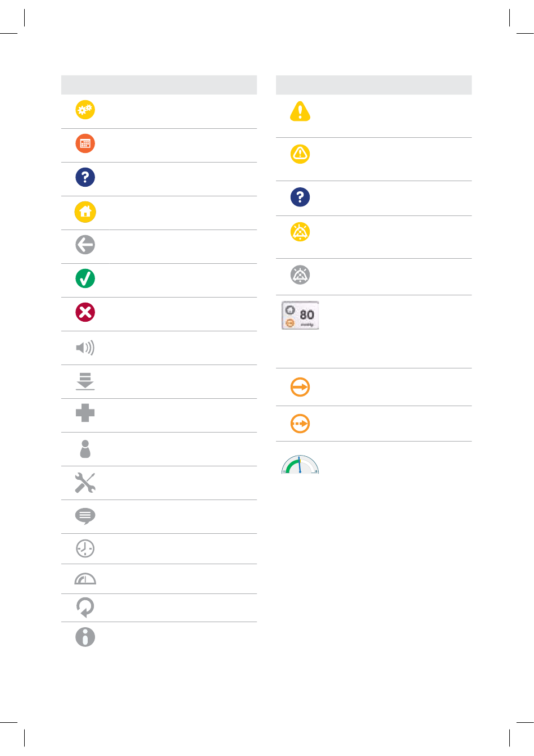Click the green gauge dial
The width and height of the screenshot is (534, 756).
coord(300,465)
